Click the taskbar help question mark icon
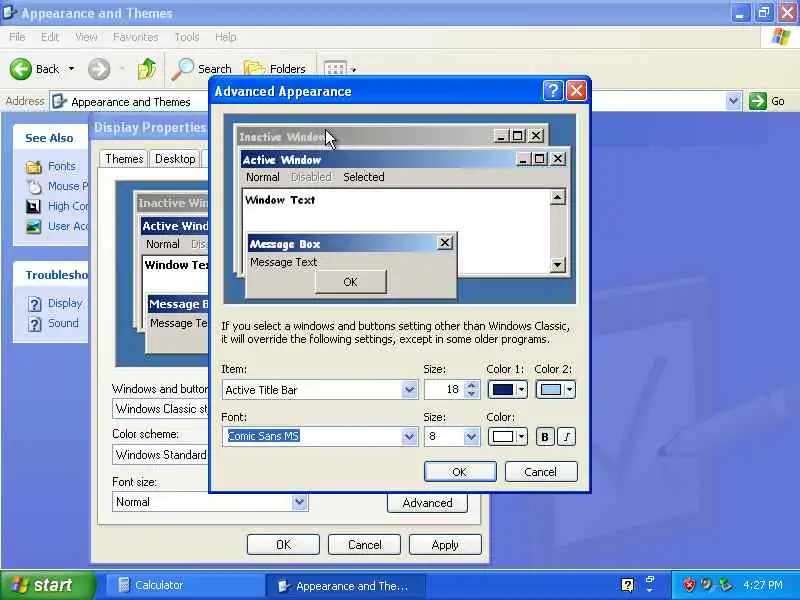 pos(628,585)
